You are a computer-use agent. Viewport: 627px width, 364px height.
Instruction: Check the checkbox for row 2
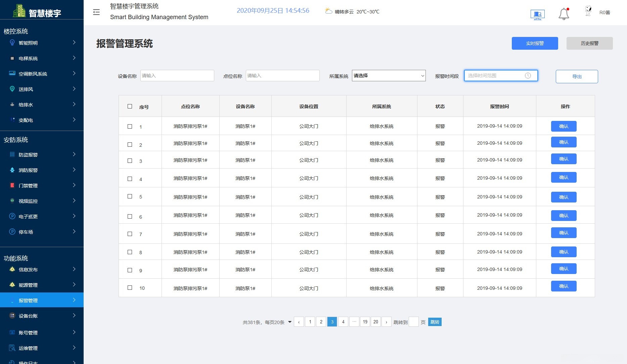click(x=130, y=145)
